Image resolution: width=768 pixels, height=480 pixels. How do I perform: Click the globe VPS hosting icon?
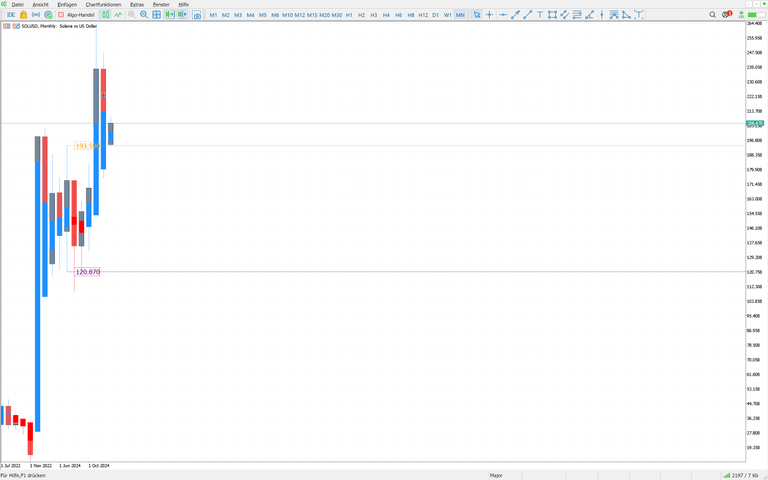coord(48,15)
